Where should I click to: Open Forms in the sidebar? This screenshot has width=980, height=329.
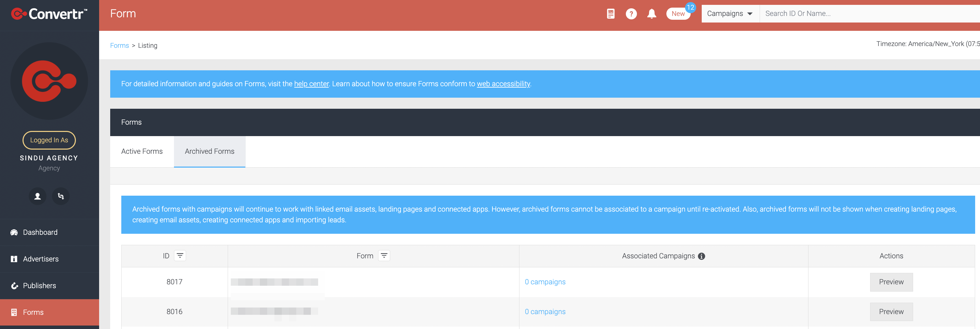pyautogui.click(x=50, y=312)
